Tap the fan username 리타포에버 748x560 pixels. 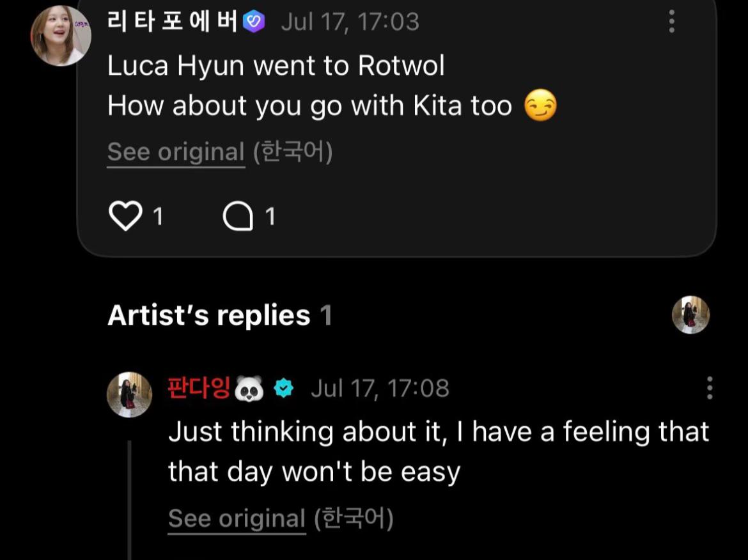(x=172, y=22)
